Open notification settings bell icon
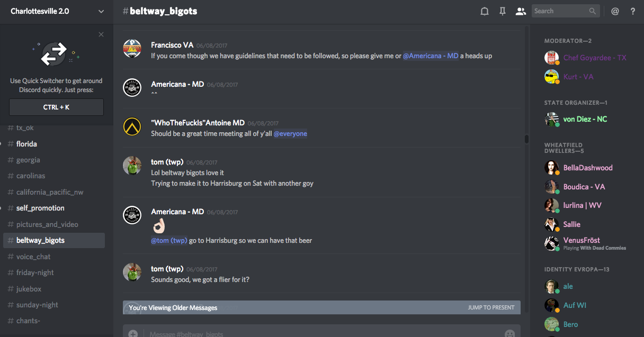Viewport: 644px width, 337px height. tap(484, 11)
